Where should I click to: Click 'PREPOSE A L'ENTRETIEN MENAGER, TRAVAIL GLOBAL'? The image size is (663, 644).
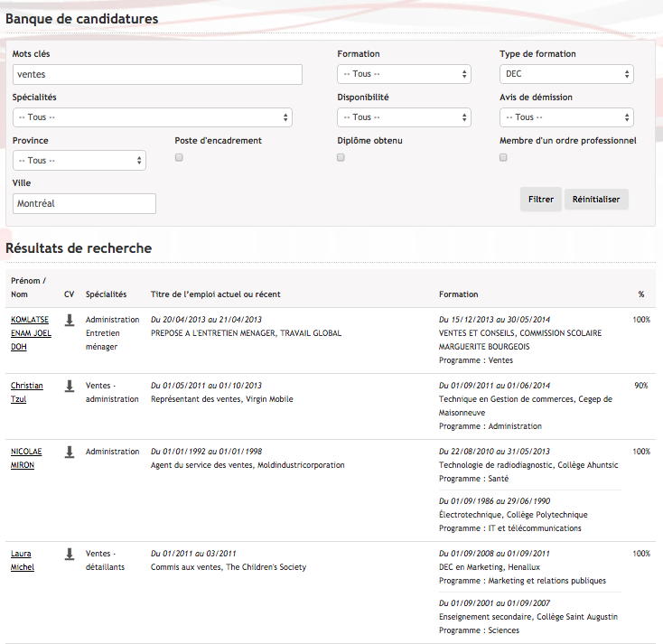246,333
